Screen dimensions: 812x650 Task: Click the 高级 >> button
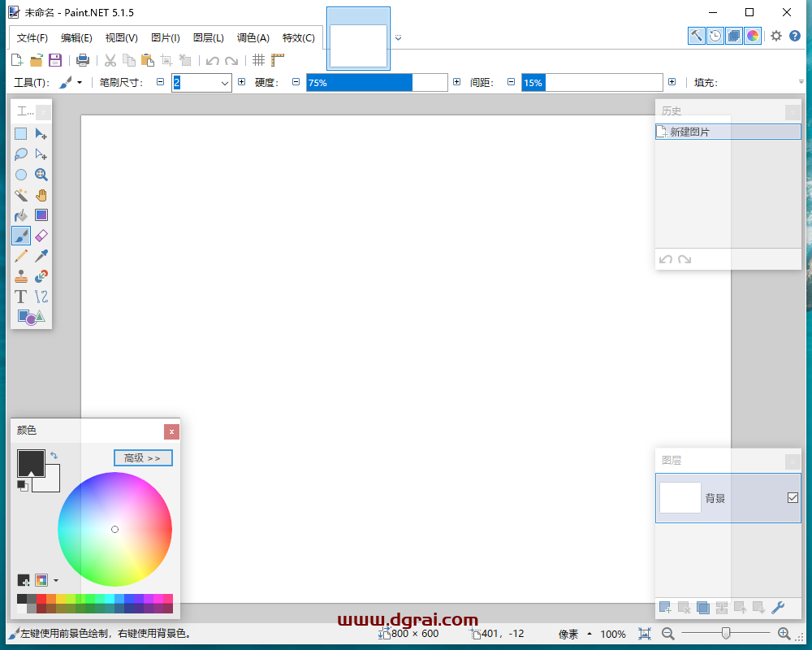click(x=143, y=458)
